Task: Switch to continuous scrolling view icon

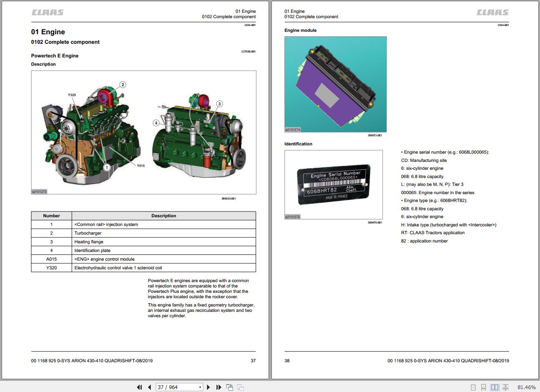Action: click(483, 387)
